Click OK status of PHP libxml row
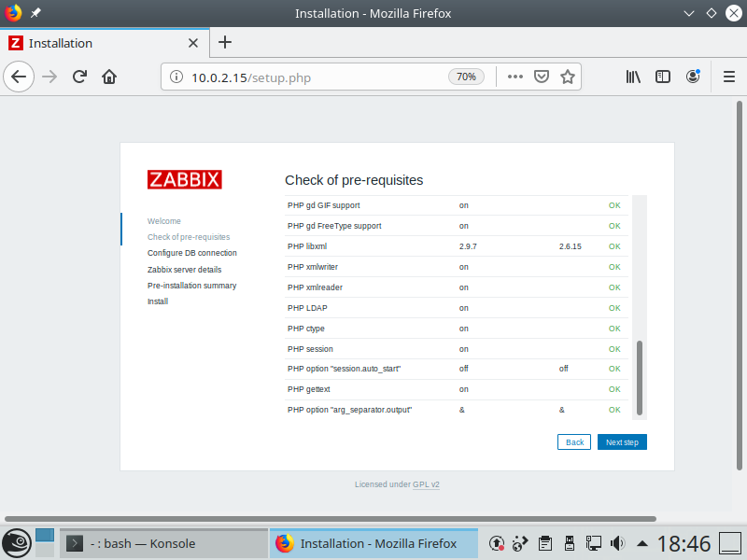The width and height of the screenshot is (747, 560). point(614,246)
